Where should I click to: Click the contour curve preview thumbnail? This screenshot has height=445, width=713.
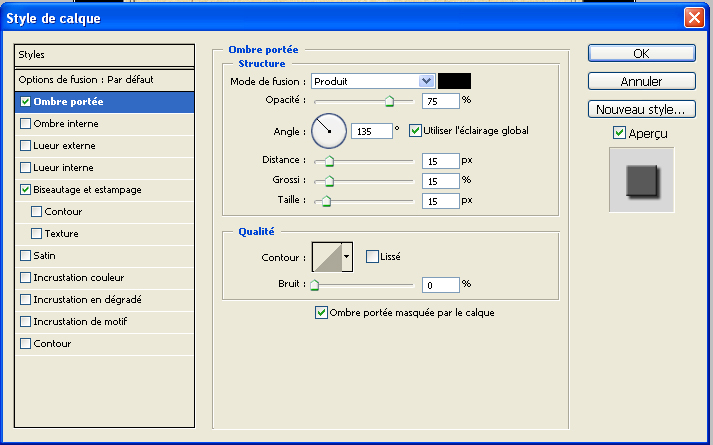(327, 257)
